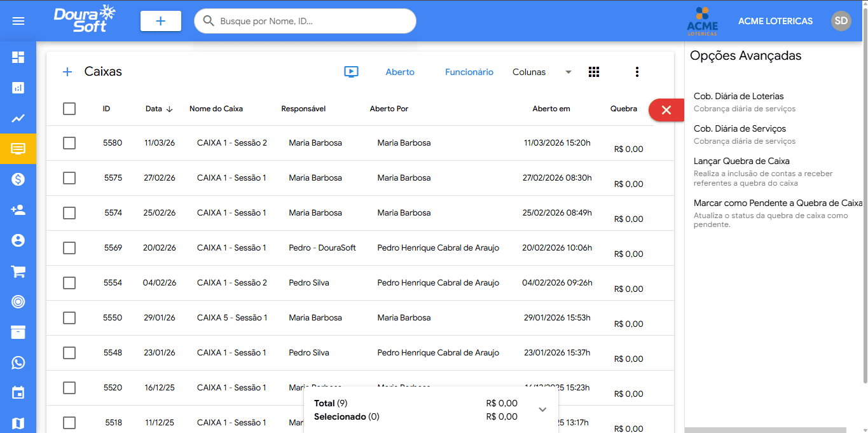
Task: Click the search field Busque por Nome
Action: coord(312,21)
